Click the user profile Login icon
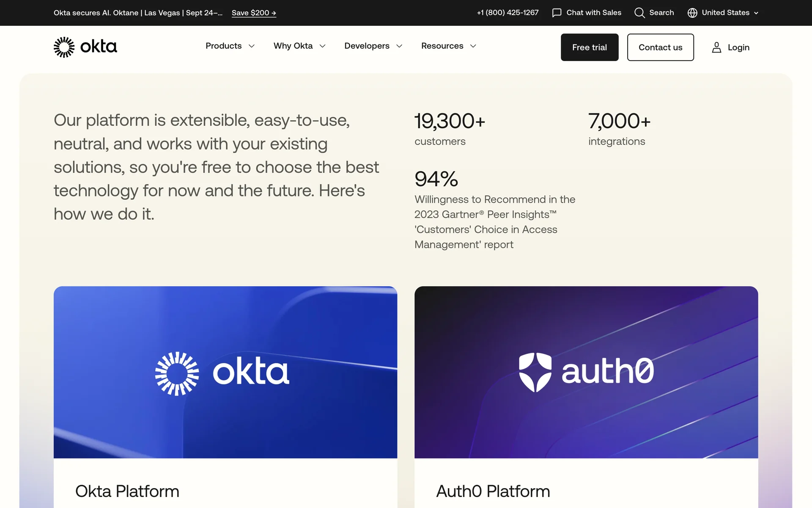 pyautogui.click(x=716, y=47)
